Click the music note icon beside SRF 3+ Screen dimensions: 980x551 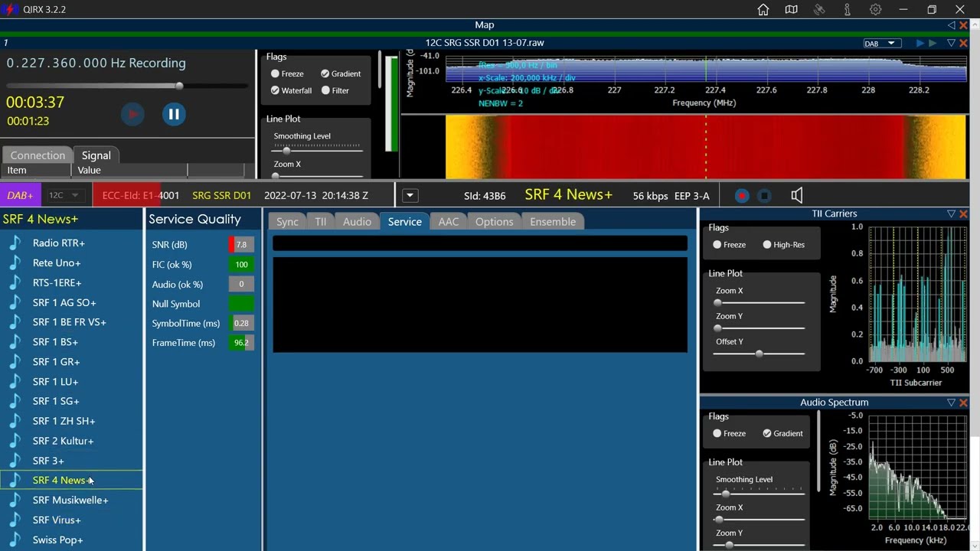pyautogui.click(x=15, y=461)
